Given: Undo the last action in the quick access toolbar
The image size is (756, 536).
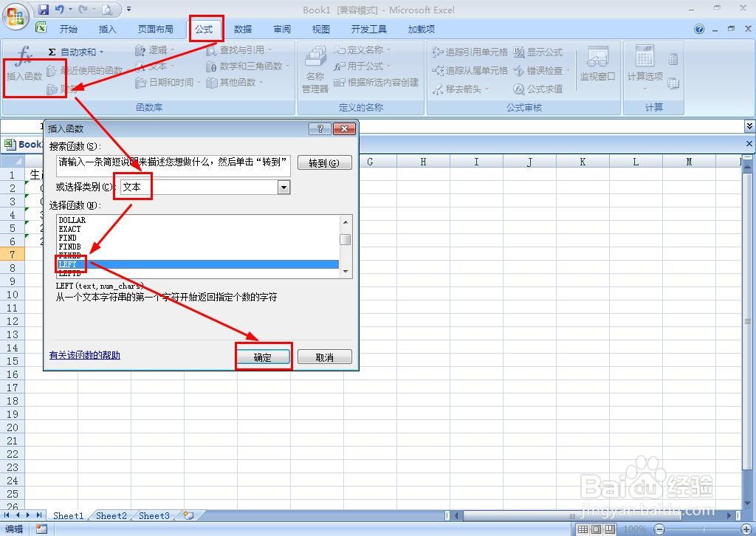Looking at the screenshot, I should coord(59,9).
